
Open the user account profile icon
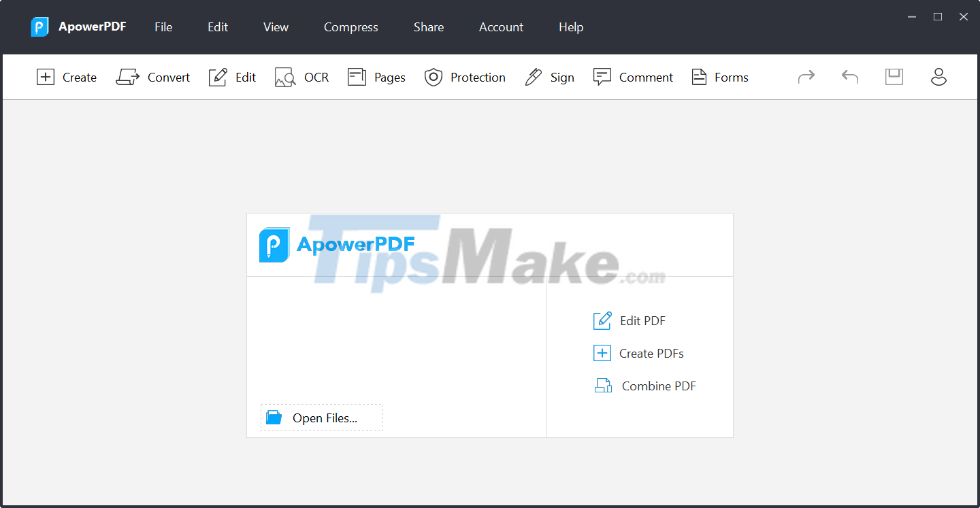pyautogui.click(x=938, y=77)
